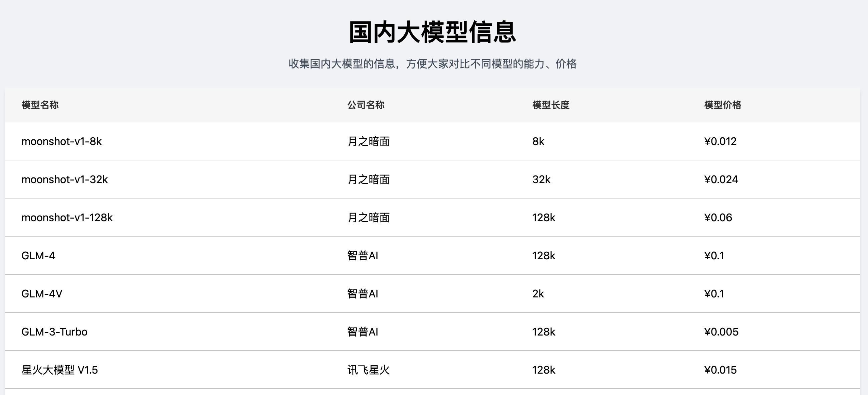Click the GLM-4V model name cell
Screen dimensions: 868x395
click(x=42, y=294)
